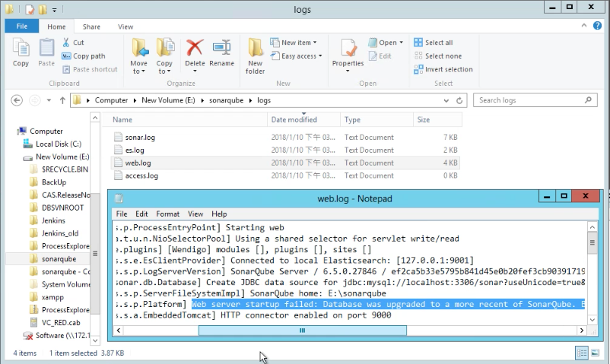Click the Cut scissors icon
This screenshot has width=610, height=364.
pos(65,43)
